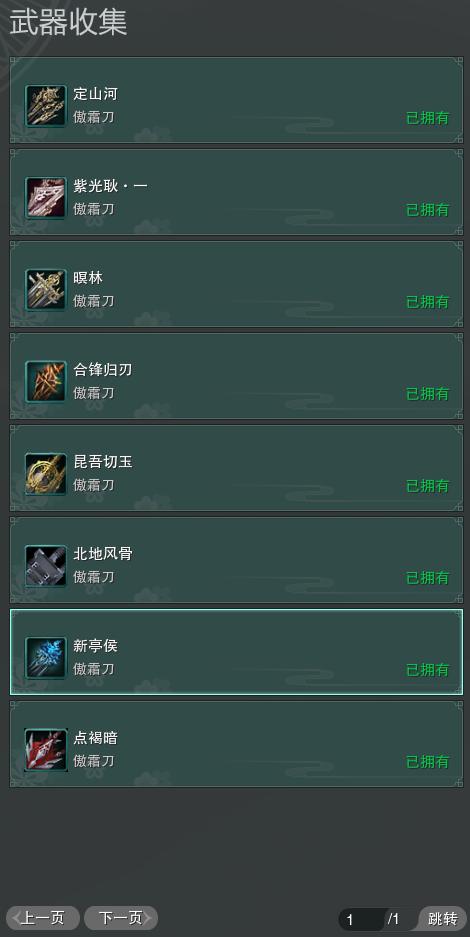Viewport: 470px width, 937px height.
Task: Open the 暝林 weapon icon
Action: point(45,290)
